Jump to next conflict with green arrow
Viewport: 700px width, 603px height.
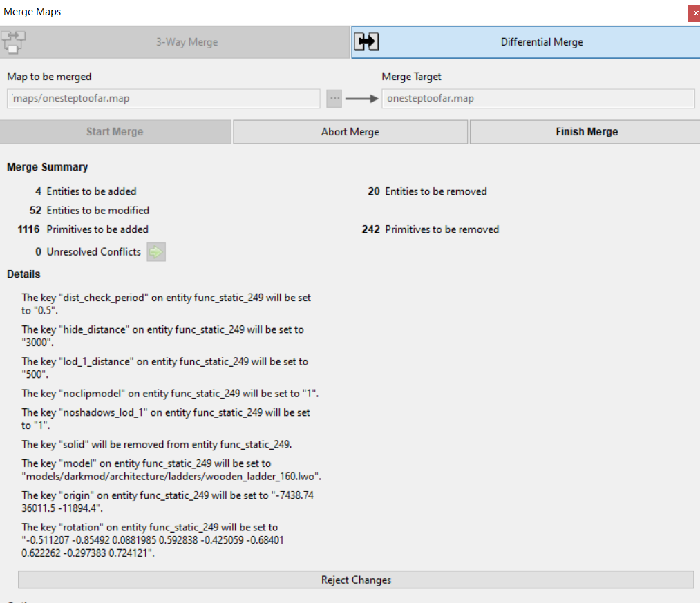coord(156,252)
